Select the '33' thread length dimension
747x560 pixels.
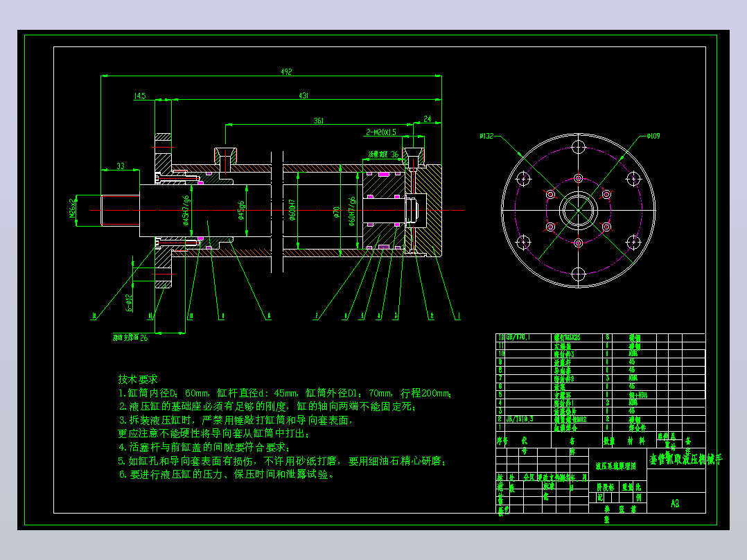point(121,166)
